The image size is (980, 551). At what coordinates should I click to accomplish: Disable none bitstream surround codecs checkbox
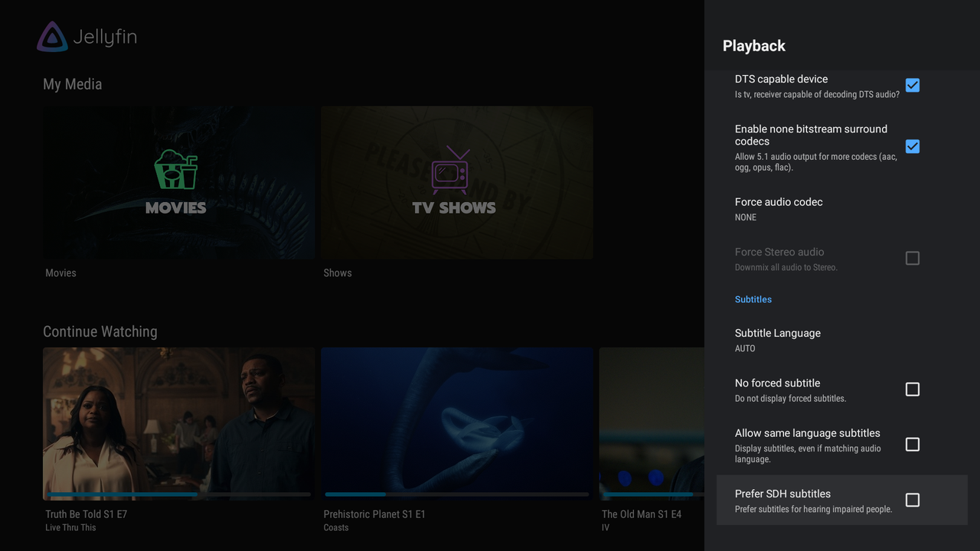point(913,146)
